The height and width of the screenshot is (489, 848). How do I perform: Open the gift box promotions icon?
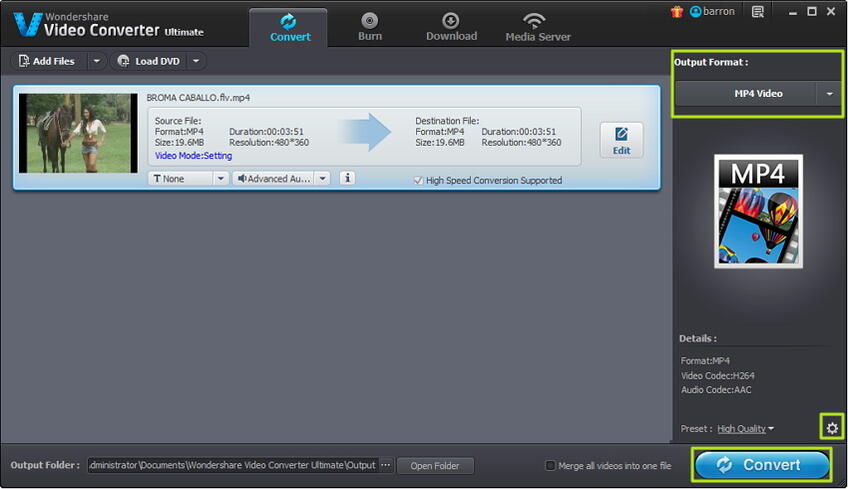tap(676, 11)
